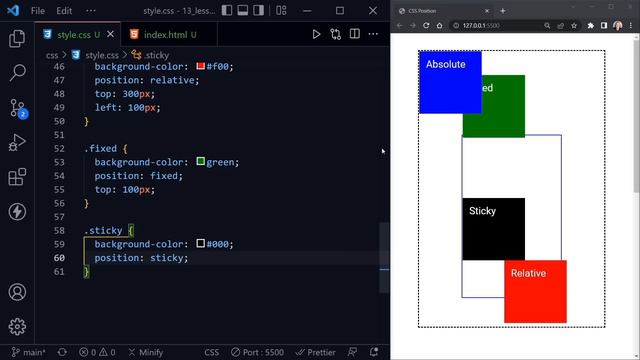Viewport: 640px width, 360px height.
Task: Open the #000 black color picker swatch
Action: (x=200, y=244)
